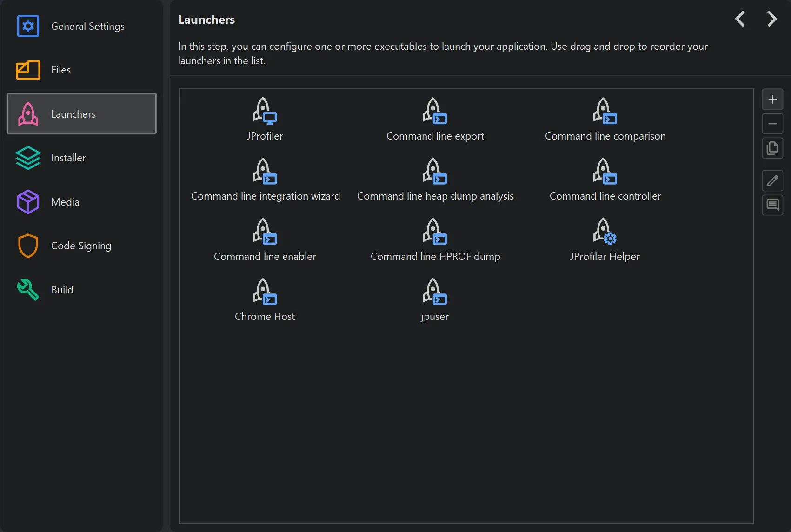Click the copy launcher icon
This screenshot has width=791, height=532.
[772, 148]
